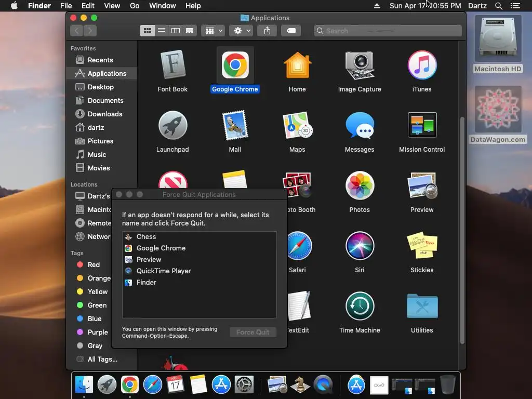Switch Finder to icon view
The height and width of the screenshot is (399, 532).
tap(148, 31)
